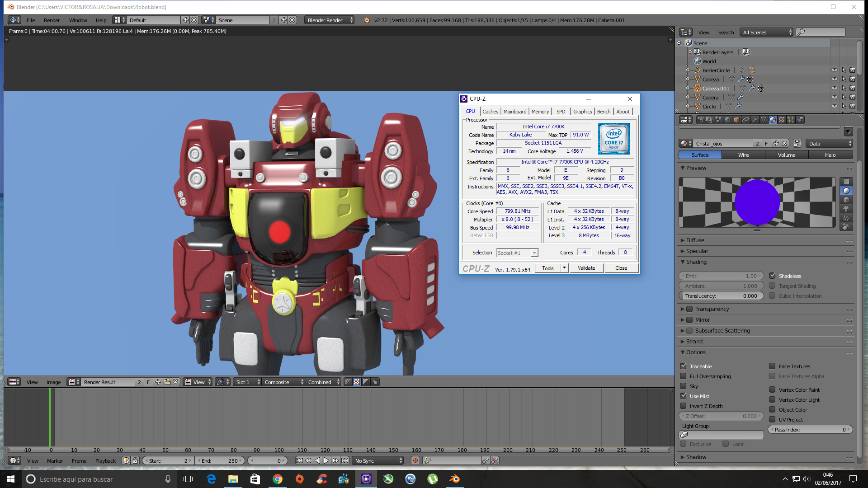Hide BezierCircle using its eye icon
This screenshot has width=868, height=488.
pyautogui.click(x=835, y=70)
